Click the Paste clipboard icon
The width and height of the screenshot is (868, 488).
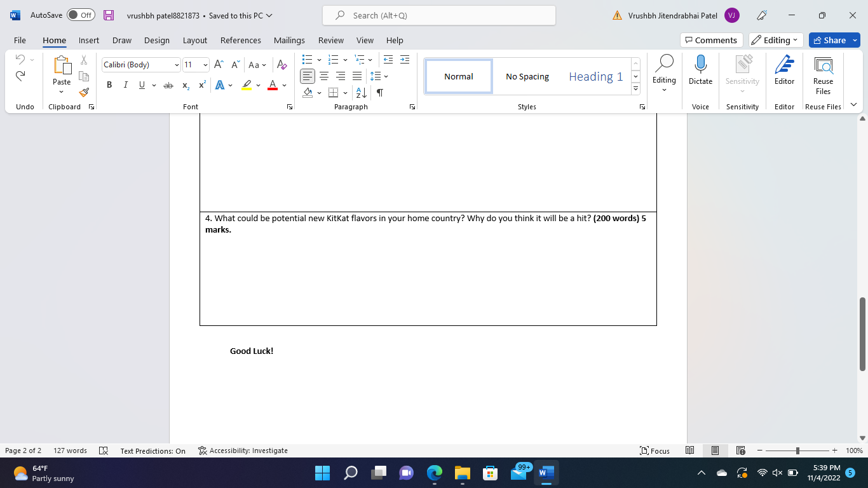click(62, 65)
